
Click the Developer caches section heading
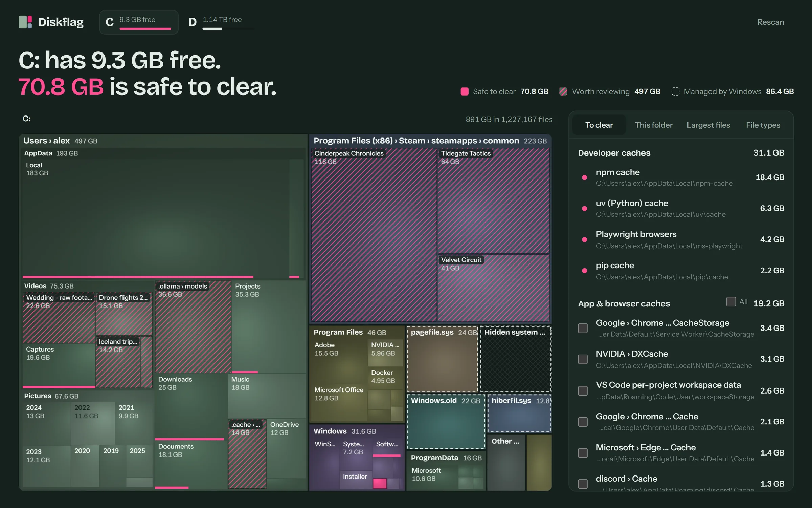pyautogui.click(x=614, y=153)
